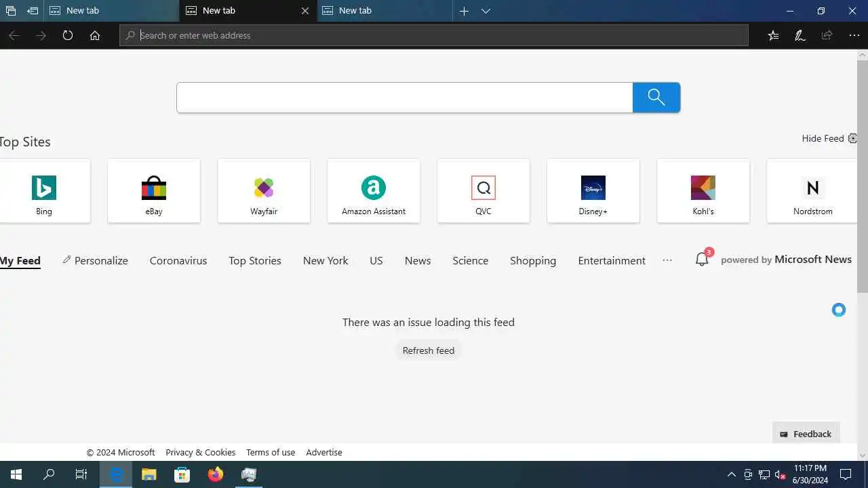Set these tabs aside icon
The image size is (868, 488).
[x=33, y=11]
